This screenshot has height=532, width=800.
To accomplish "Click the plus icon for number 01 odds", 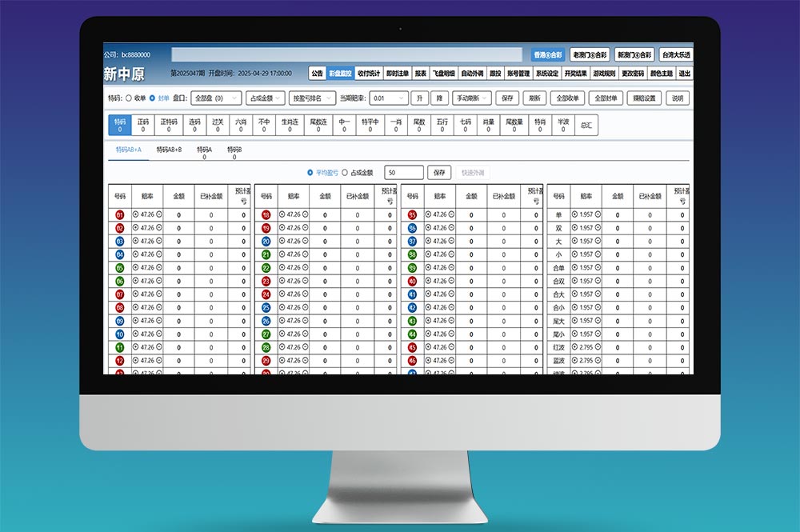I will click(136, 214).
